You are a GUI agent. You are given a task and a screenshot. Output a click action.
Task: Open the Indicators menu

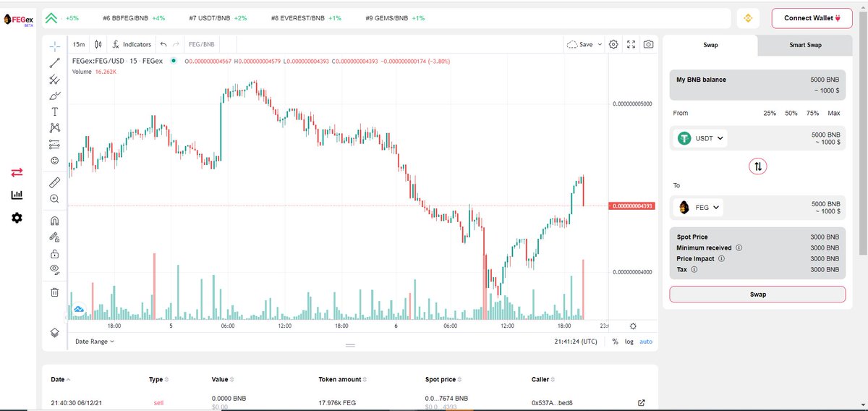click(x=132, y=44)
